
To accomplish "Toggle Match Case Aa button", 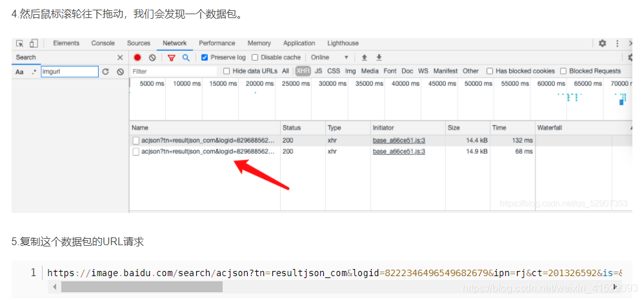I will click(x=19, y=72).
